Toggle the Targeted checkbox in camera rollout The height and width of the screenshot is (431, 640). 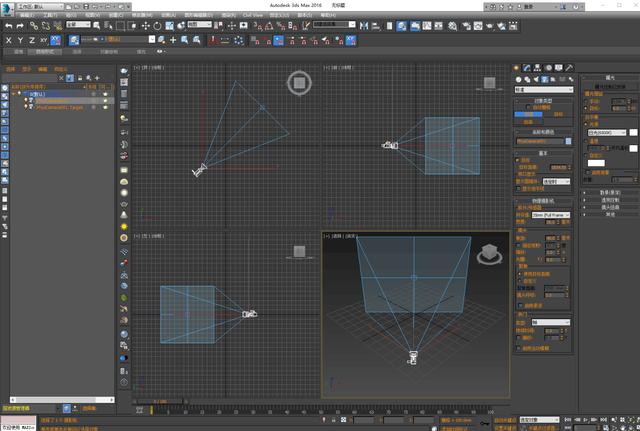coord(517,160)
